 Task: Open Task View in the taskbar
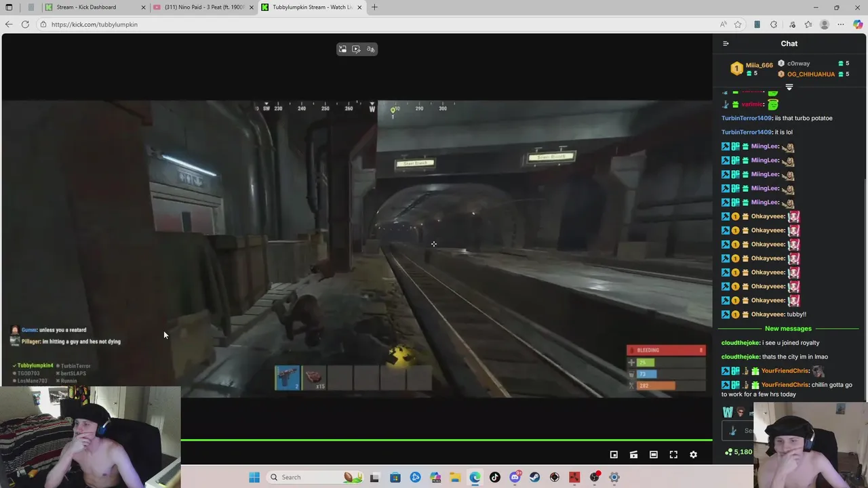(374, 477)
